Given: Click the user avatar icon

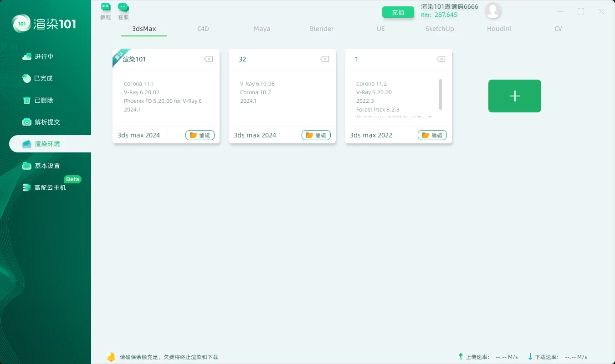Looking at the screenshot, I should tap(493, 10).
